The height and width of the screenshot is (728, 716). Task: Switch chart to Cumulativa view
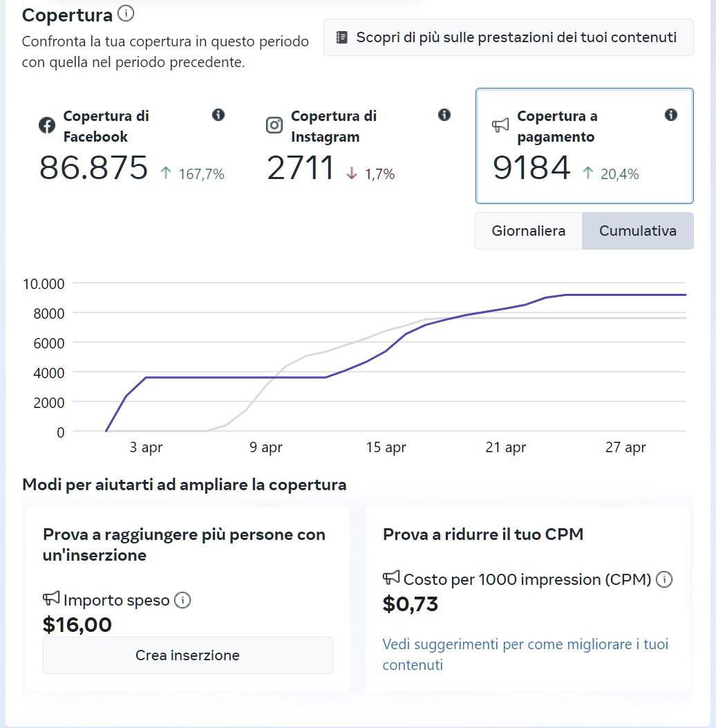click(637, 231)
